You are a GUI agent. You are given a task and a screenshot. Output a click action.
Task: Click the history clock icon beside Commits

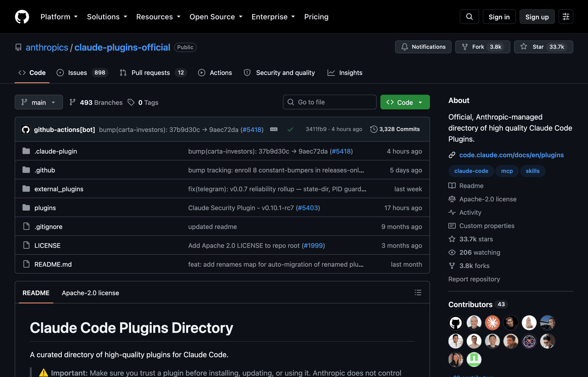click(x=374, y=129)
